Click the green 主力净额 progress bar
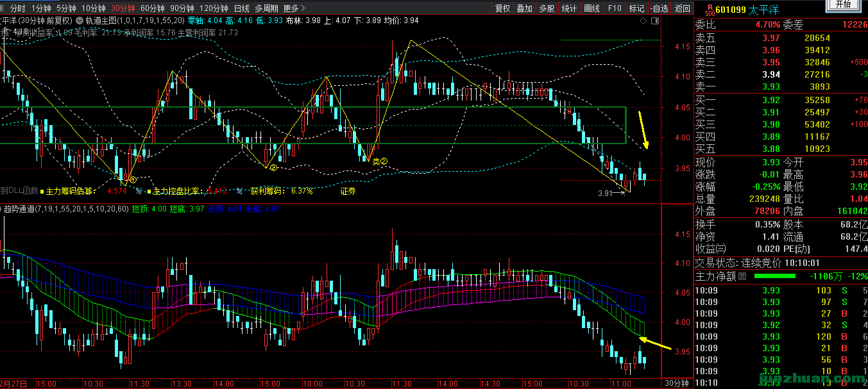Image resolution: width=868 pixels, height=389 pixels. pyautogui.click(x=774, y=277)
